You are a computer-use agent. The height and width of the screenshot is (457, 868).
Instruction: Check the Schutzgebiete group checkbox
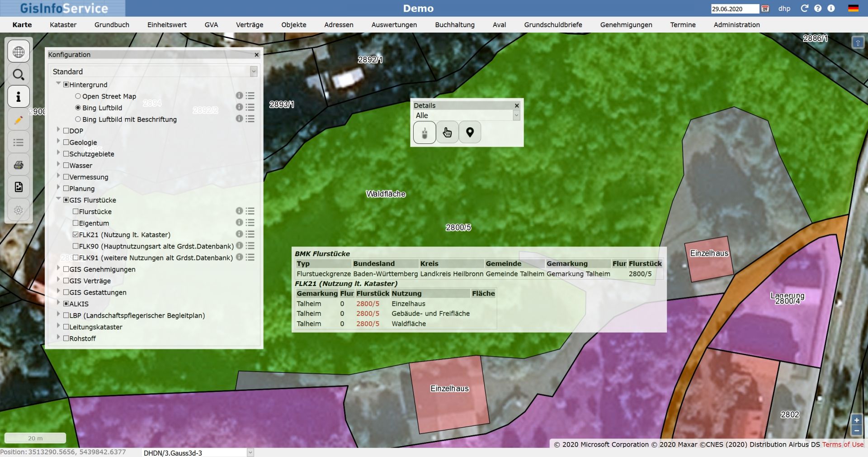66,154
